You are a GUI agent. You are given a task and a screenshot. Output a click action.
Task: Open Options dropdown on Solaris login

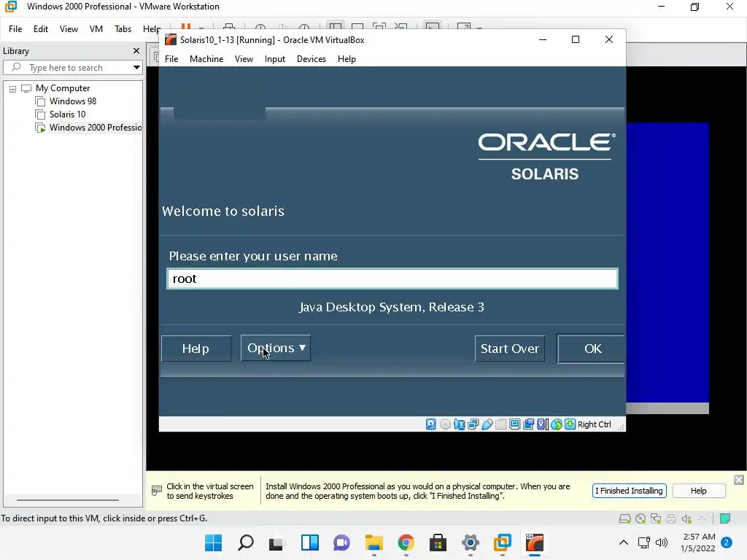276,348
